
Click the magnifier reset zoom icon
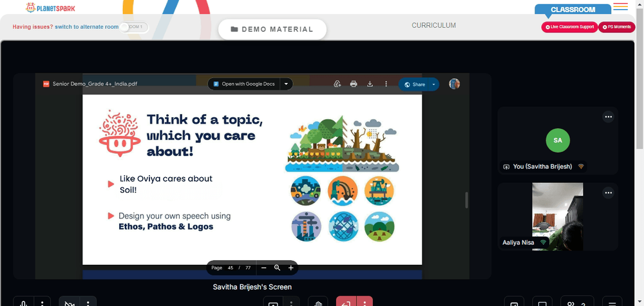277,268
